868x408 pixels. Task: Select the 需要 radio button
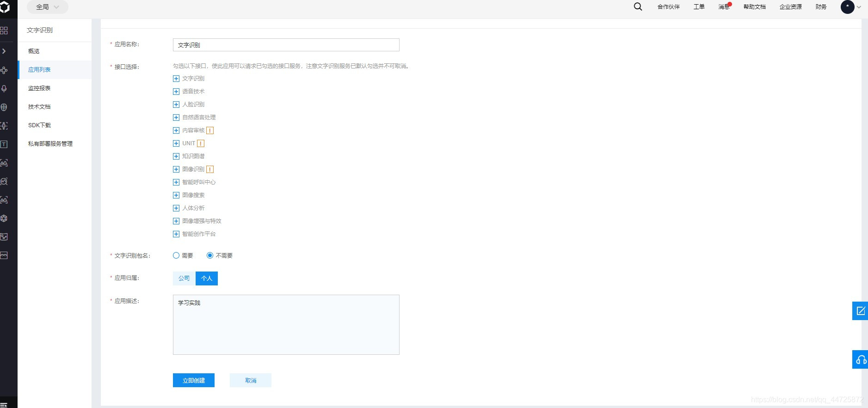click(x=176, y=255)
